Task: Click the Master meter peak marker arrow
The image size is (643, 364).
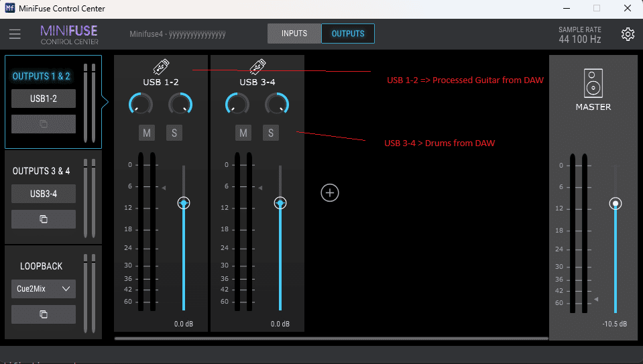Action: pyautogui.click(x=596, y=299)
